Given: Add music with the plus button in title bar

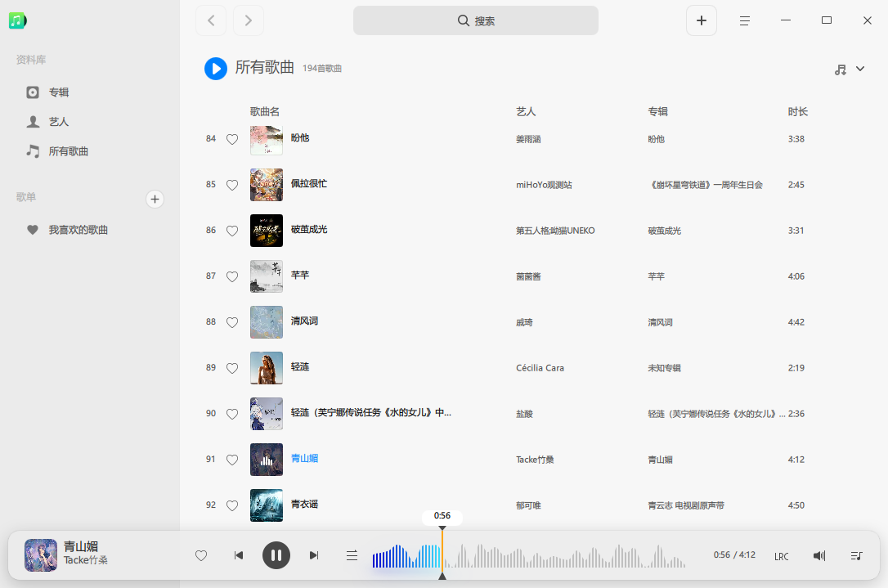Looking at the screenshot, I should click(x=701, y=21).
